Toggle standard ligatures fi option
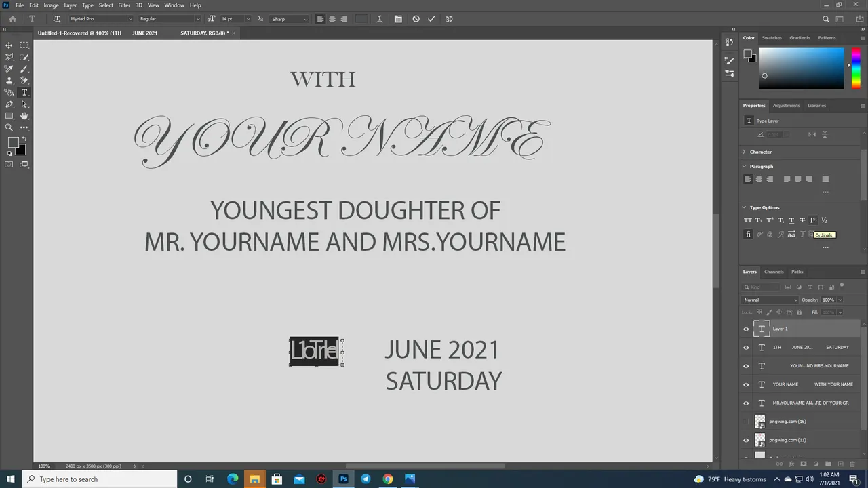 tap(748, 235)
